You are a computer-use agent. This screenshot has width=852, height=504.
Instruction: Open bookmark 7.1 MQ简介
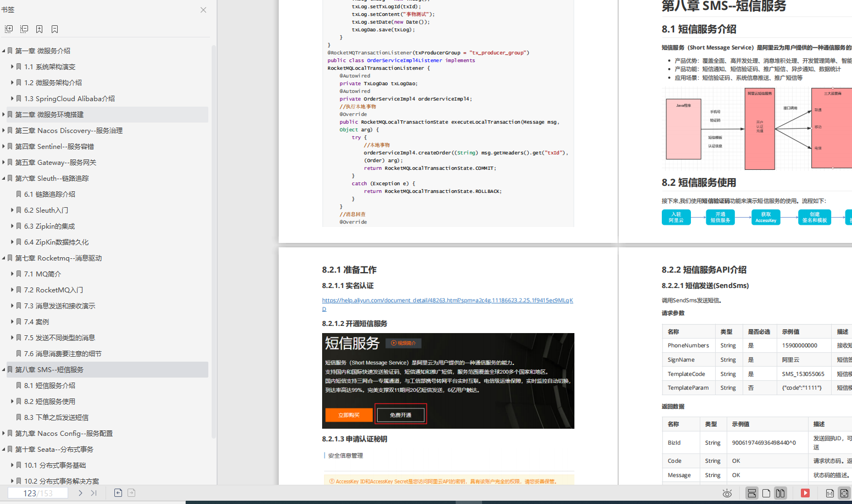tap(42, 274)
